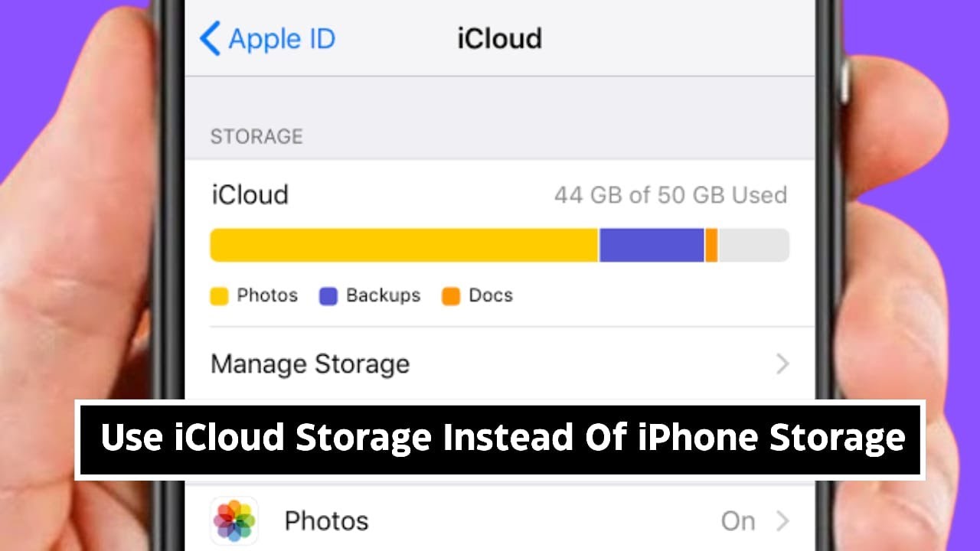
Task: Click the purple Backups legend square
Action: pos(328,296)
